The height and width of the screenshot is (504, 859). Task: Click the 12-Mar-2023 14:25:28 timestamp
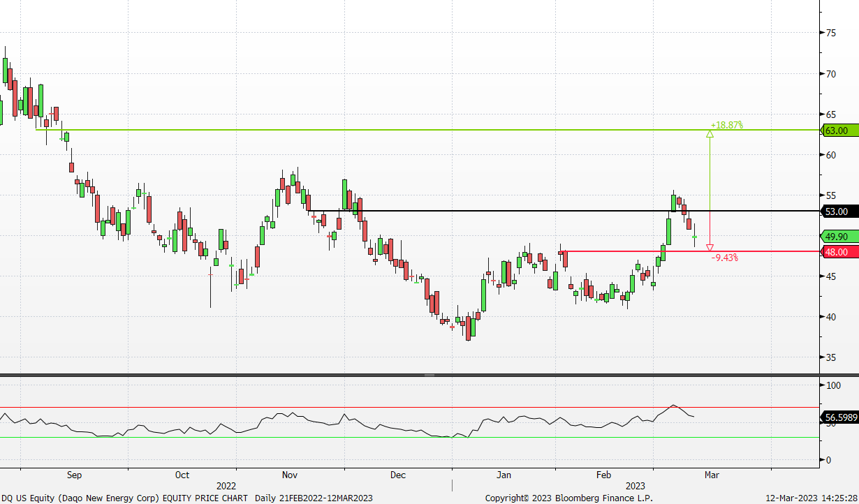tap(813, 498)
